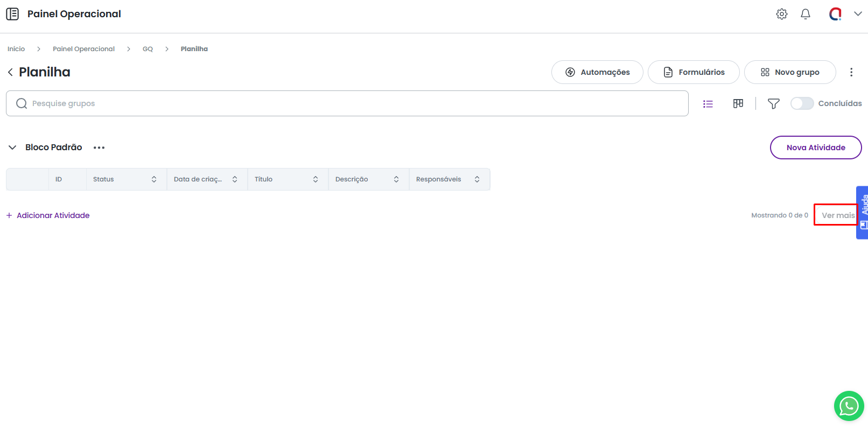
Task: Click the Nova Atividade button
Action: (x=815, y=148)
